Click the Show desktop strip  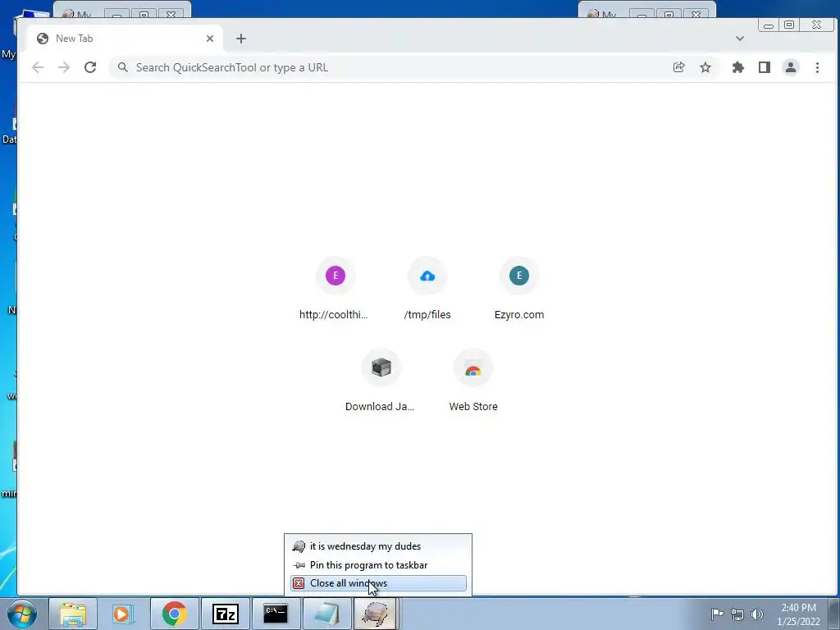click(834, 614)
